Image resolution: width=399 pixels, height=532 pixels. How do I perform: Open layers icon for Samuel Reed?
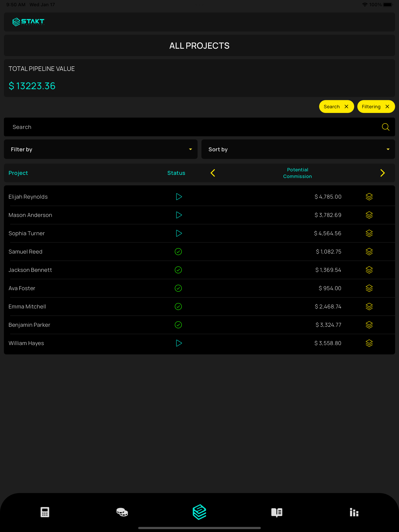click(369, 252)
